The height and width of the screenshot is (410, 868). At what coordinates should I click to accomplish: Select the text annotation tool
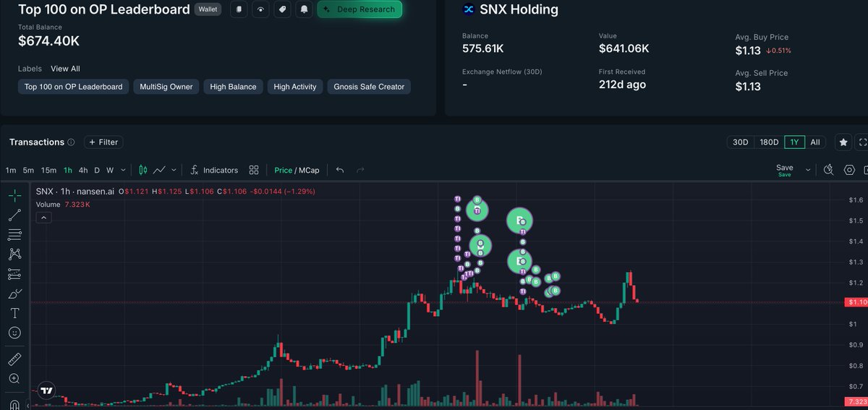point(14,313)
